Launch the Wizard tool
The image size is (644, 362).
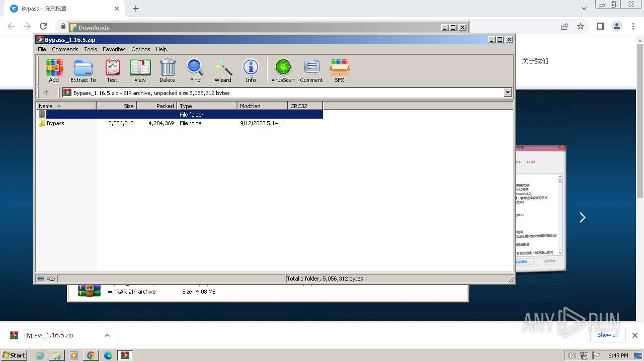click(x=223, y=70)
